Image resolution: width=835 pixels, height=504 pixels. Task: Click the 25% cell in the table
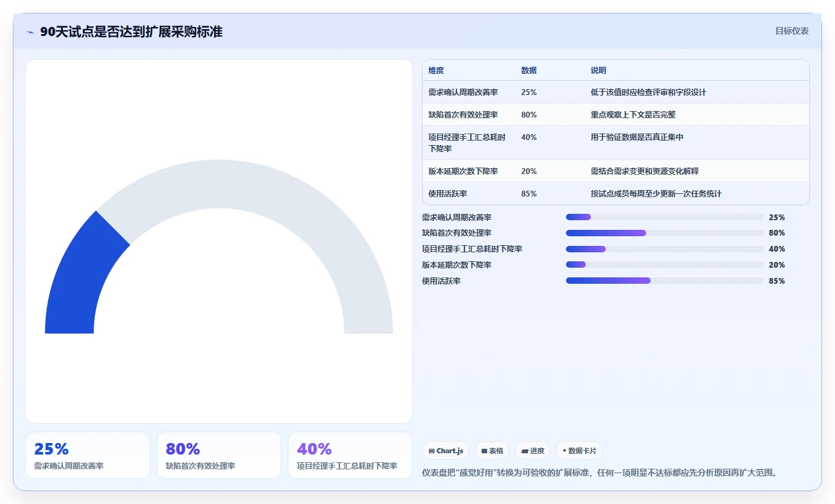pos(529,92)
